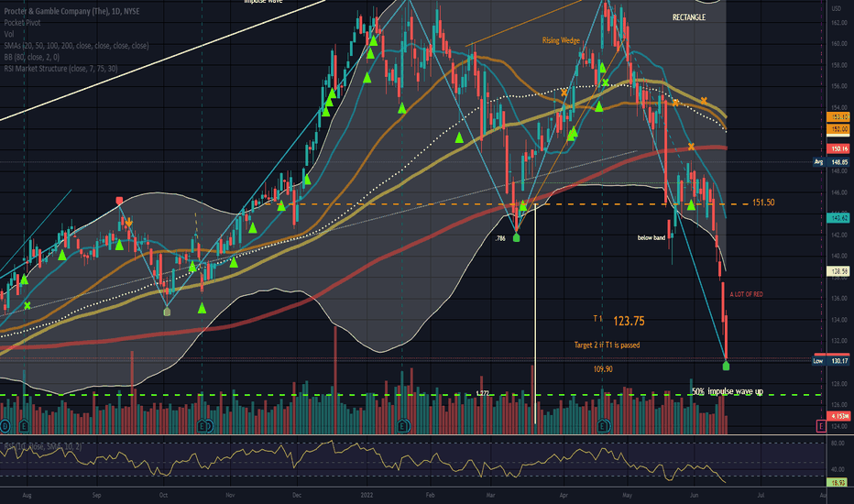Click the 150.16 red price label
The height and width of the screenshot is (504, 854).
(x=838, y=148)
